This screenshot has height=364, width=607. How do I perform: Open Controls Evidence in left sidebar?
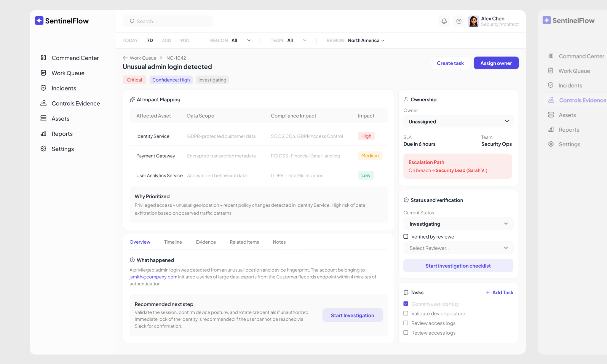click(76, 103)
